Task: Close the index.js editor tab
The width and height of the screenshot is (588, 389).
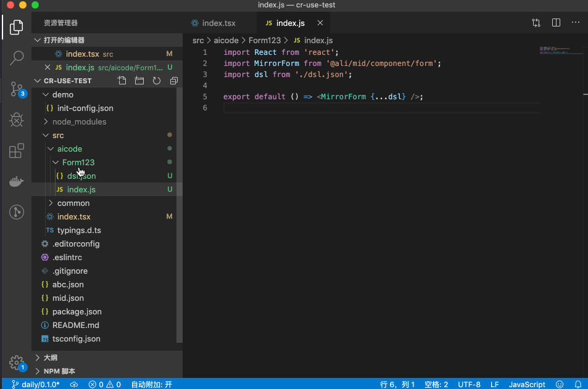Action: coord(320,23)
